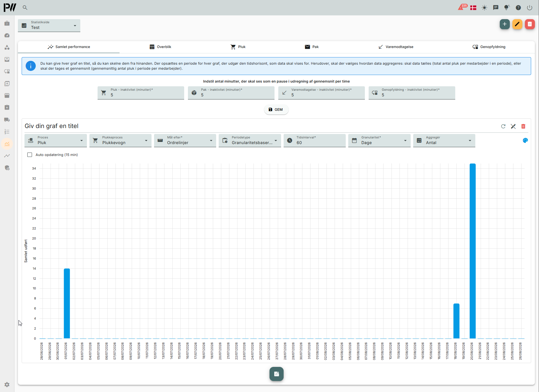Open line trend sidebar icon
Viewport: 539px width, 392px height.
(x=7, y=156)
